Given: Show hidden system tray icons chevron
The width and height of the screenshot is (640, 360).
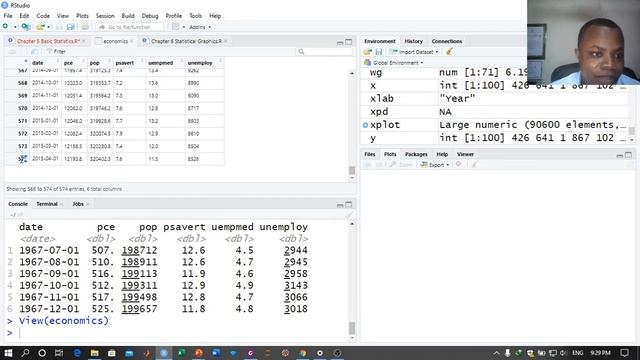Looking at the screenshot, I should click(496, 353).
